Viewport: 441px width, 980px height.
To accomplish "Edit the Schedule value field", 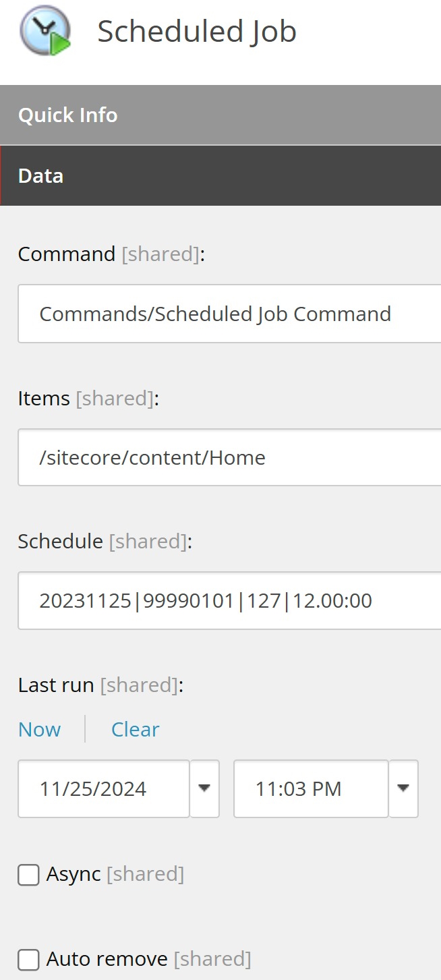I will click(x=229, y=600).
